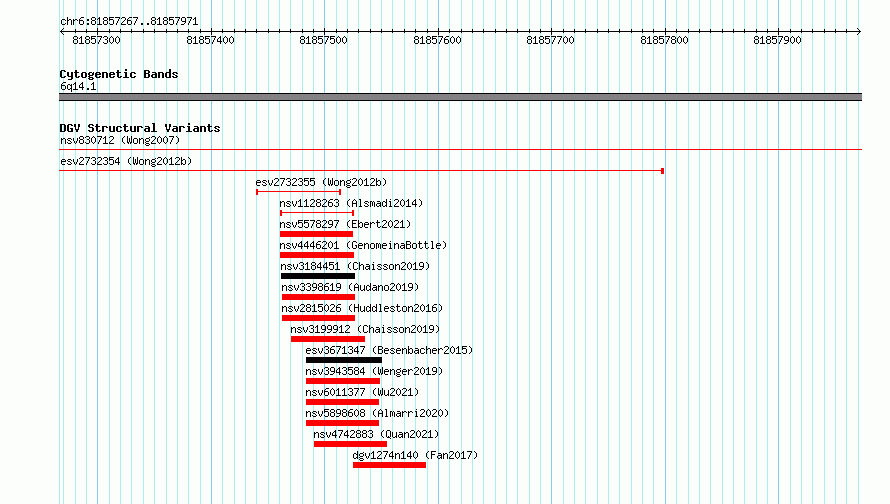The image size is (890, 504).
Task: Open the esv2732355 (Wong2012b) variant
Action: coord(321,182)
